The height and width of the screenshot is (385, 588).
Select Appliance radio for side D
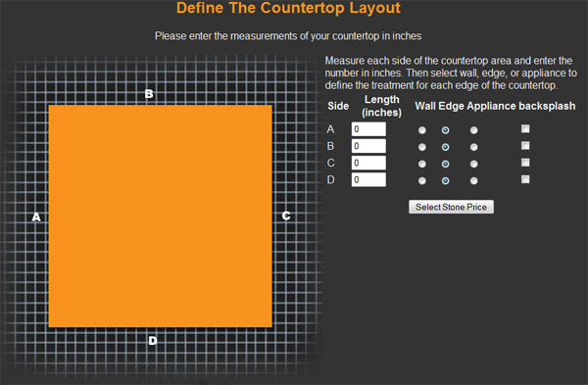(474, 180)
